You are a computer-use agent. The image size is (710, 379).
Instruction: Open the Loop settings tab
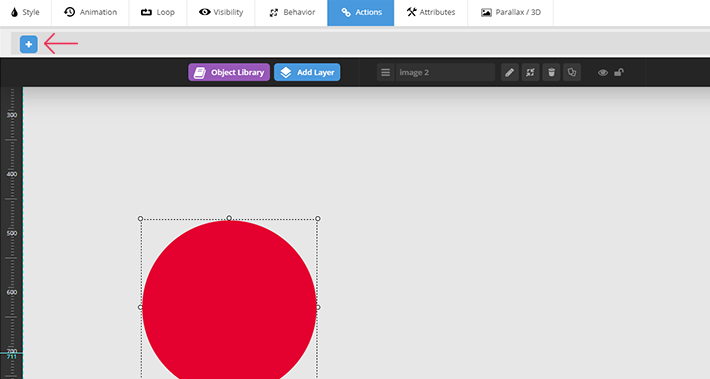[158, 12]
